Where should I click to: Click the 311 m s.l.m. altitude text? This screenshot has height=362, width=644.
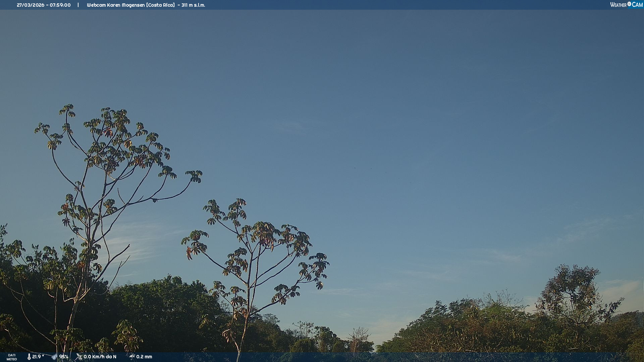click(193, 5)
